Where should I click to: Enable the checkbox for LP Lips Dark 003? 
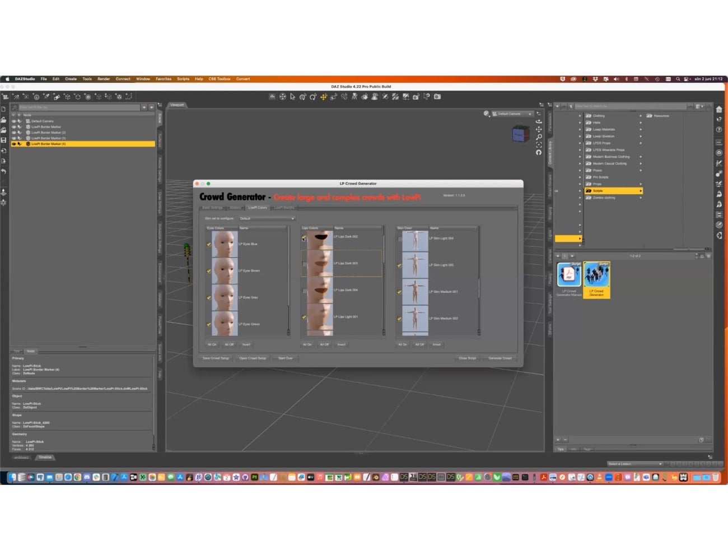pos(305,263)
